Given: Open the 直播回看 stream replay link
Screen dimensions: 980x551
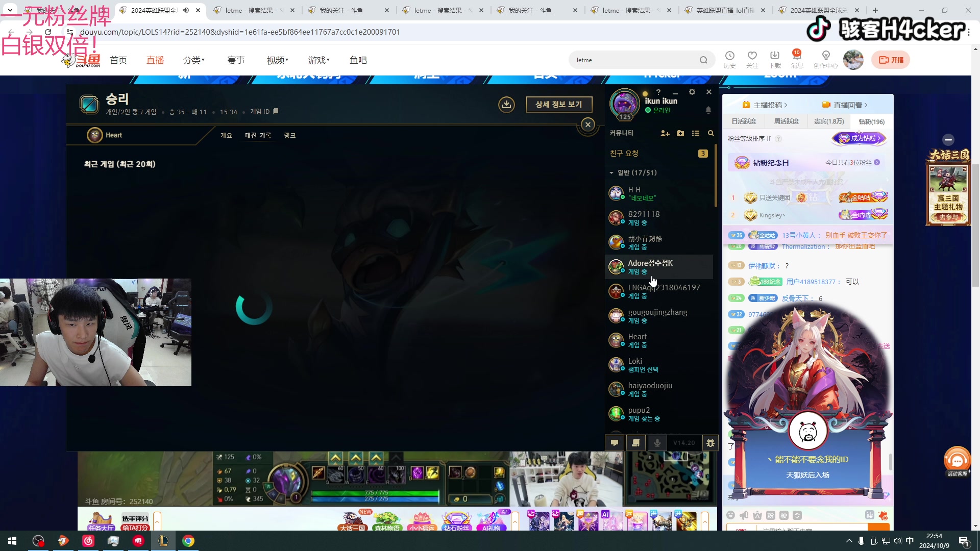Looking at the screenshot, I should coord(845,105).
